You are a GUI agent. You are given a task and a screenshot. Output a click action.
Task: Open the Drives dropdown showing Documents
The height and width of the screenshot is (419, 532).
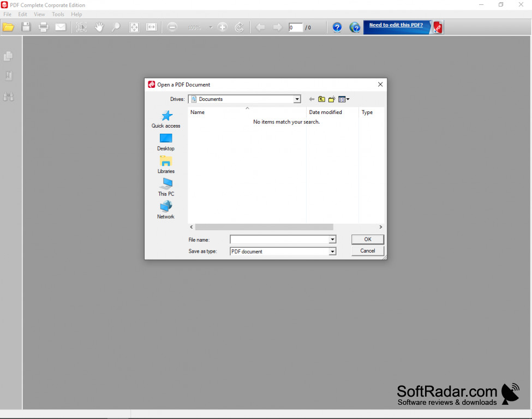click(x=297, y=99)
